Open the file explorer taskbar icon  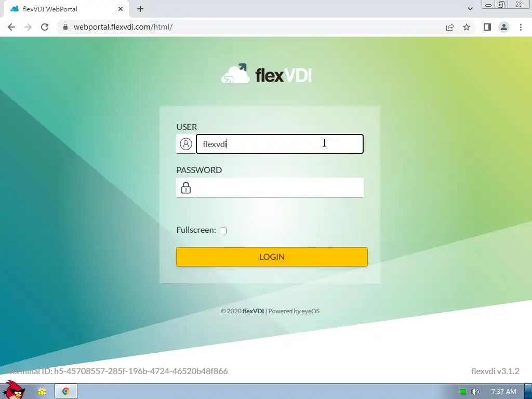(42, 392)
